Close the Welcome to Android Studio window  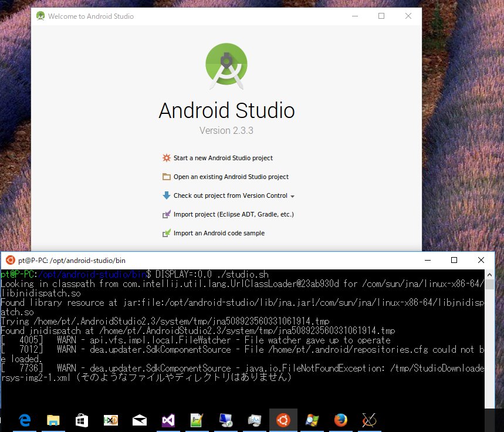[408, 16]
